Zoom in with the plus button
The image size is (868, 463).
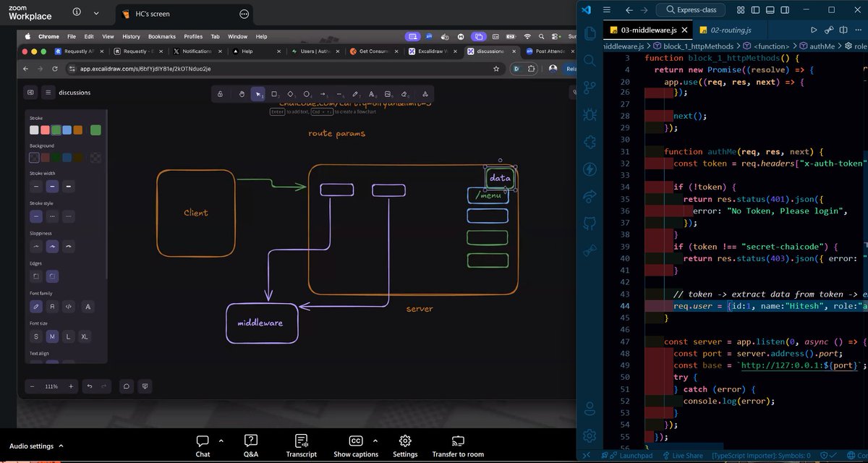[x=71, y=386]
